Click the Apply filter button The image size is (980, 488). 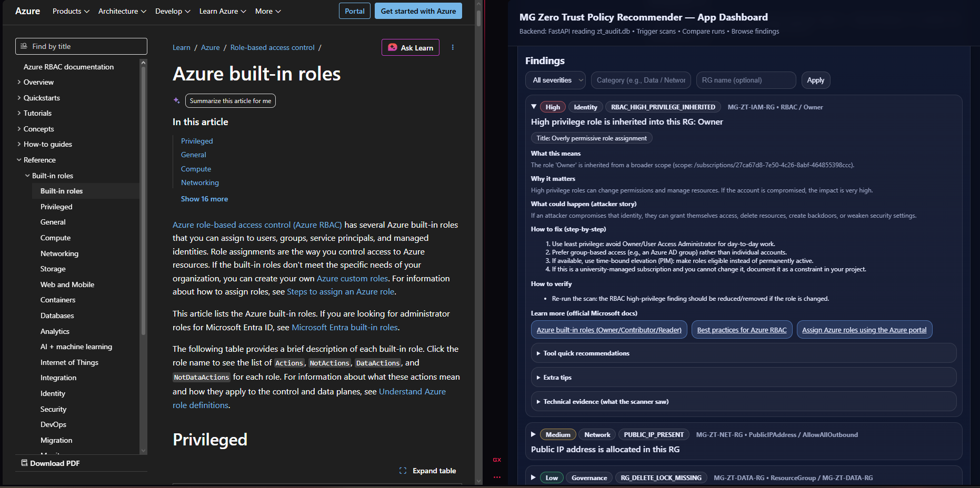pyautogui.click(x=815, y=80)
